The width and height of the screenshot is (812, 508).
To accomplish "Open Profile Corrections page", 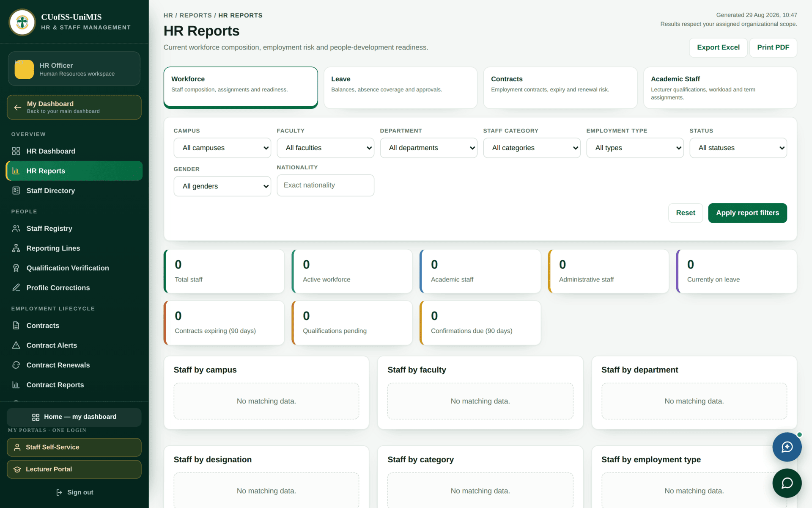I will [74, 288].
